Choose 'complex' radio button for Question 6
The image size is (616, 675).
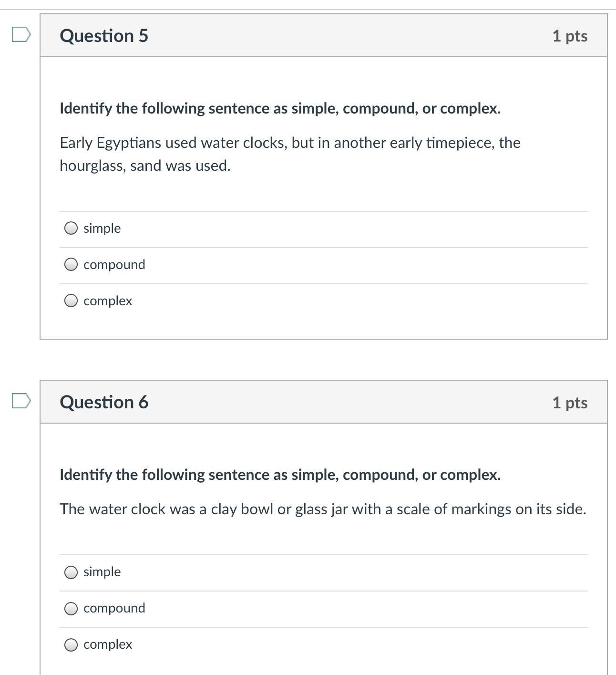point(71,644)
